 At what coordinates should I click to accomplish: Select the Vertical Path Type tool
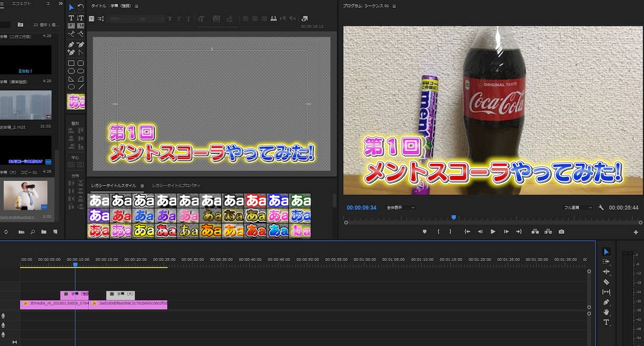click(81, 34)
